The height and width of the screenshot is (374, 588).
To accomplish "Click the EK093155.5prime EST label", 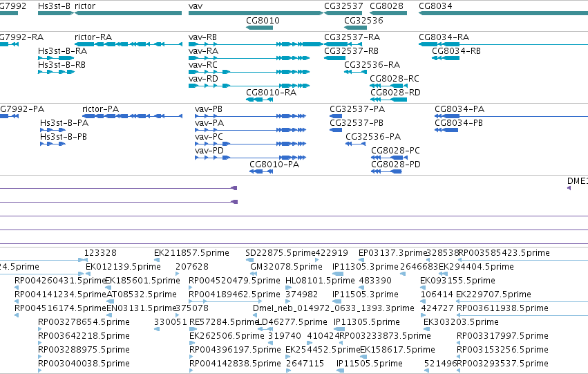I will (458, 281).
